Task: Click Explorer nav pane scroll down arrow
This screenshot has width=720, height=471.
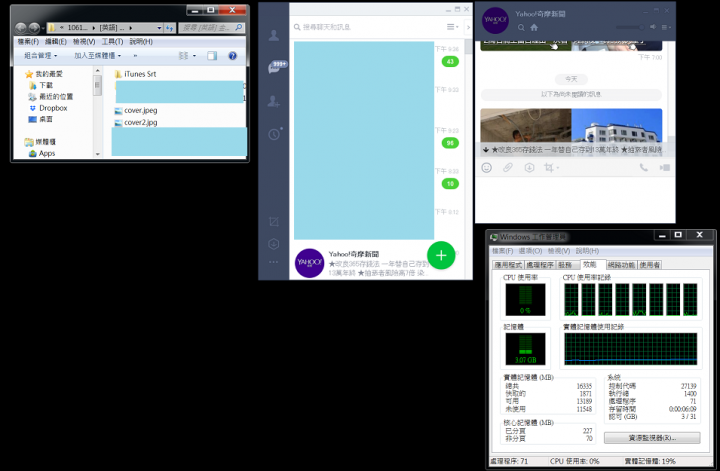Action: point(97,154)
